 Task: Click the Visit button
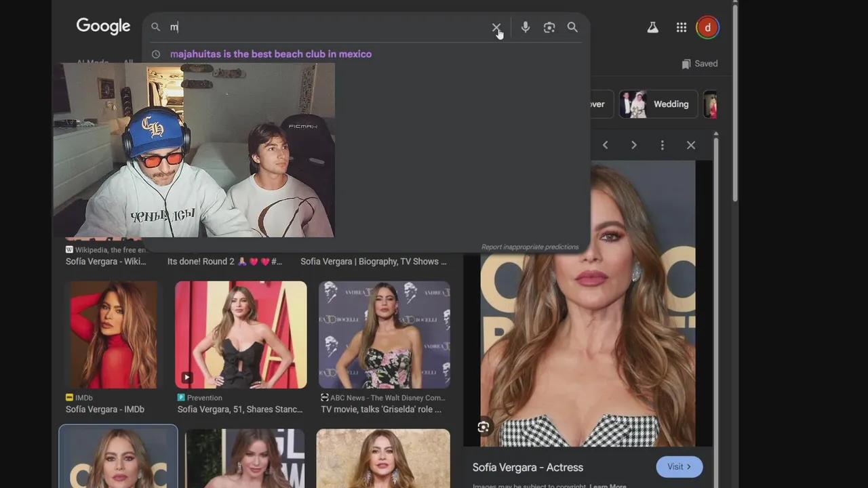click(679, 466)
